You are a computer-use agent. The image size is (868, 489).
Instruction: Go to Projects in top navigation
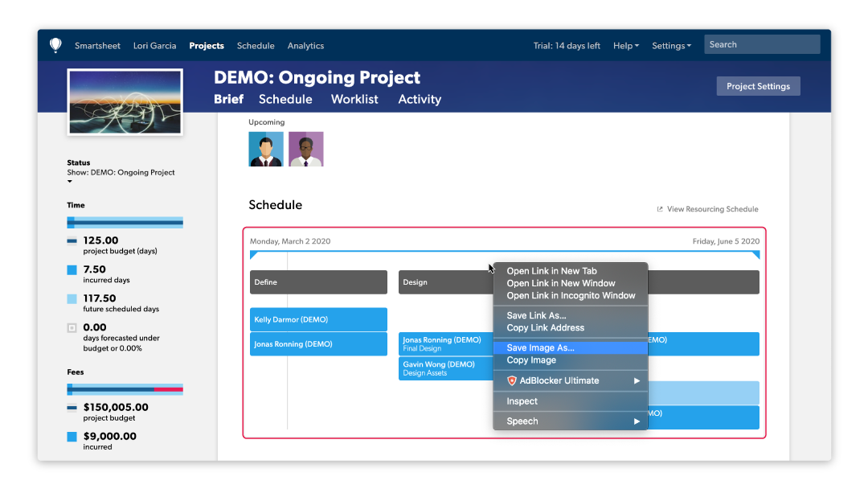(x=207, y=45)
